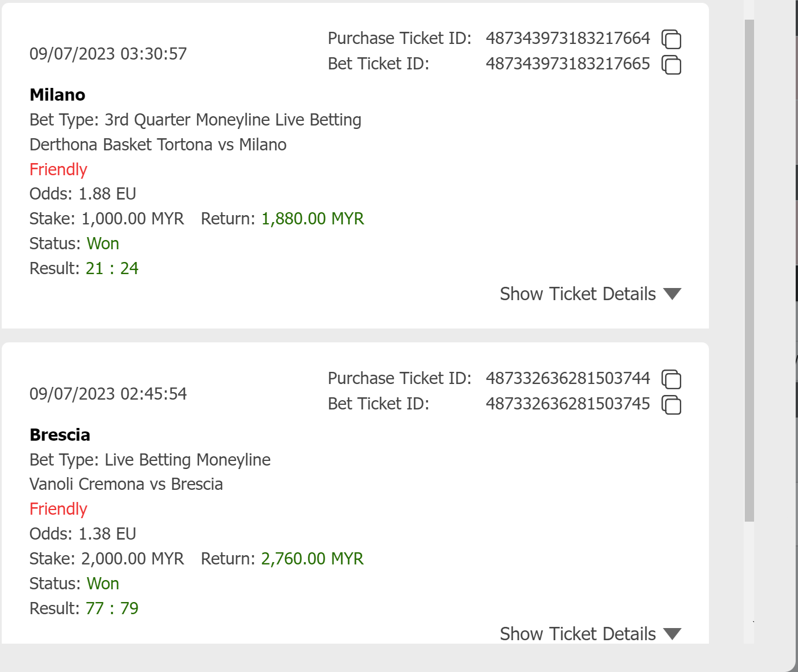This screenshot has height=672, width=798.
Task: Copy Purchase Ticket ID ending in 217664
Action: [x=671, y=39]
